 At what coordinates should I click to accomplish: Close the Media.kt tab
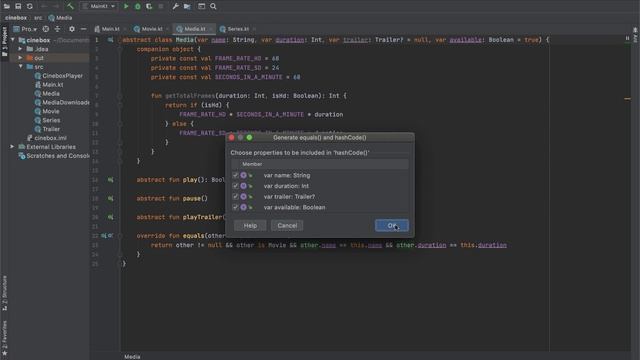211,29
